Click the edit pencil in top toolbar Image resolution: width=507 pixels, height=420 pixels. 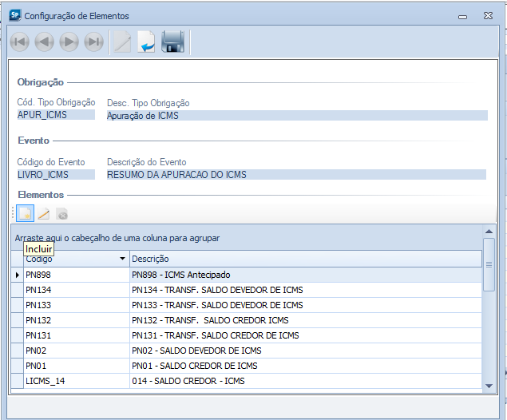pyautogui.click(x=122, y=42)
